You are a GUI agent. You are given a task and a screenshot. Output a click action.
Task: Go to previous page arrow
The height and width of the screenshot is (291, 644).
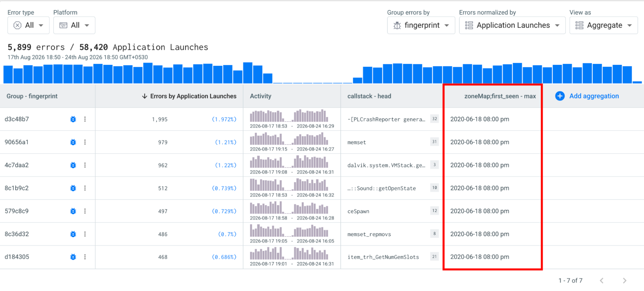point(601,281)
